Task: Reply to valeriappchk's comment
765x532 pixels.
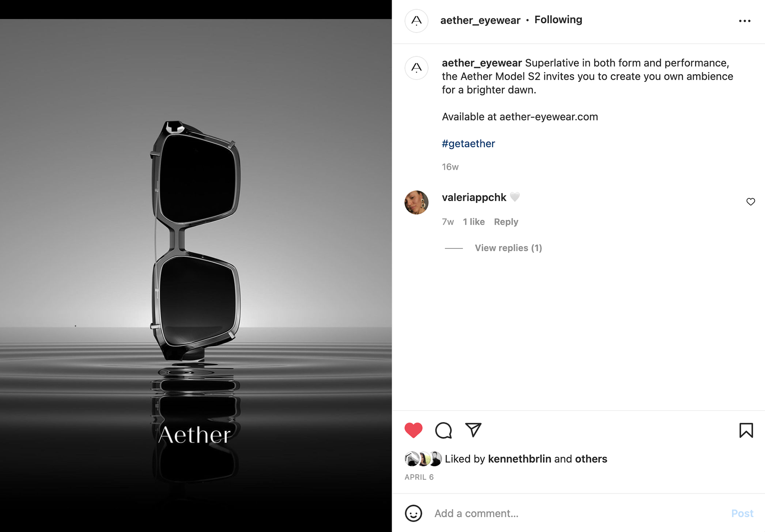Action: click(x=506, y=222)
